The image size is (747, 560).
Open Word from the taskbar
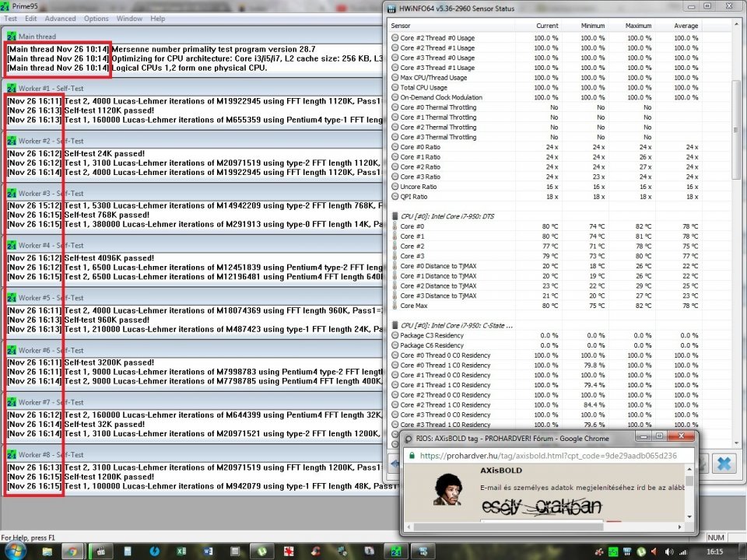pos(209,551)
